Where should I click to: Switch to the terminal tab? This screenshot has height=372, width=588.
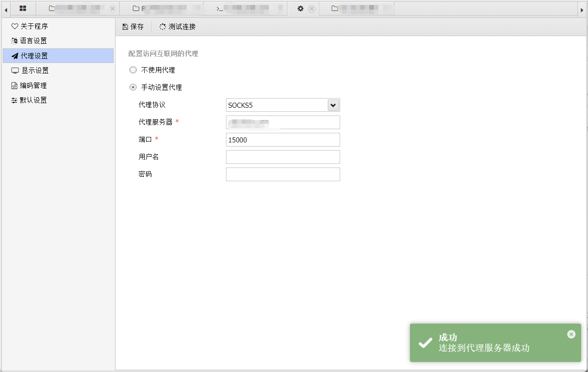click(246, 8)
